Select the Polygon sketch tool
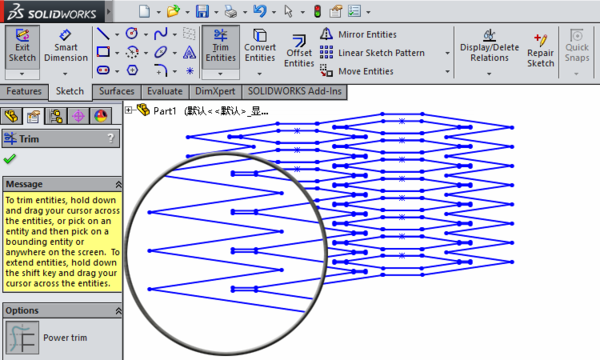600x360 pixels. coord(132,70)
